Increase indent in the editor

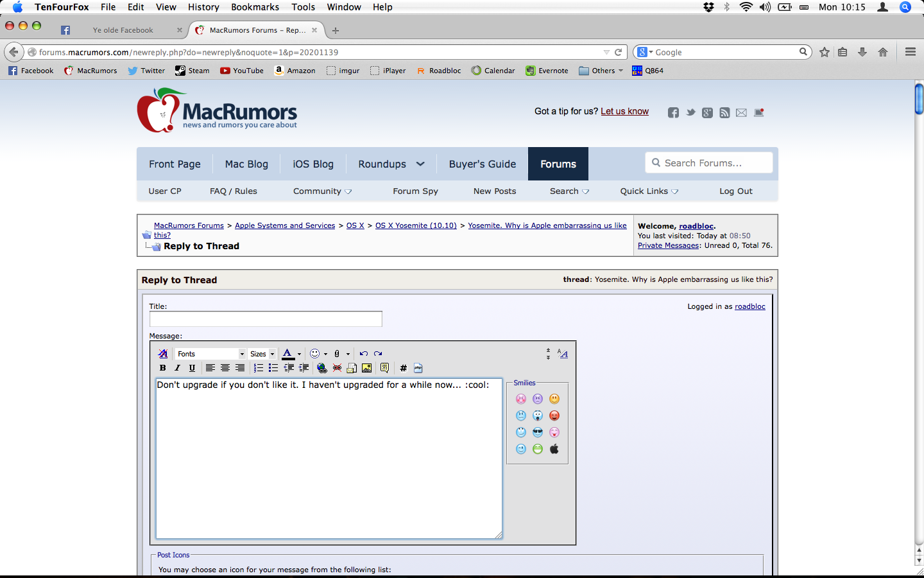[304, 368]
